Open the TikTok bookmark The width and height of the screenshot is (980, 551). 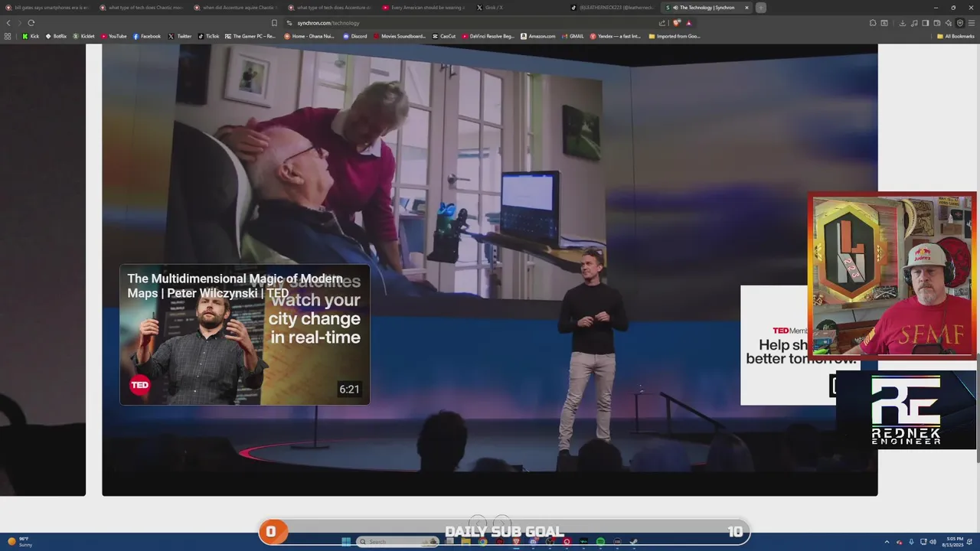[x=208, y=36]
